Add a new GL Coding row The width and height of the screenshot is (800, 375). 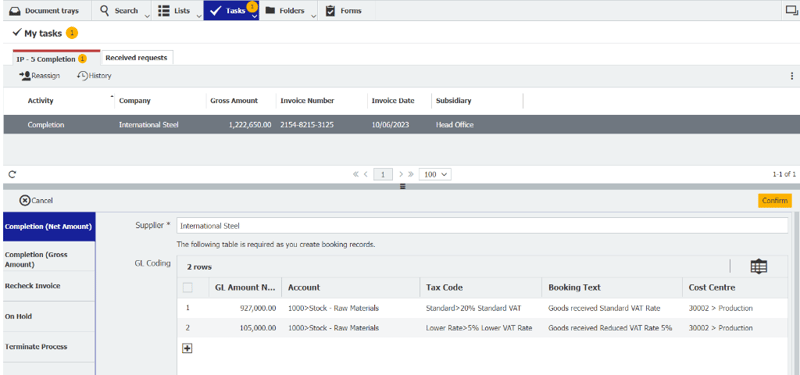point(187,348)
